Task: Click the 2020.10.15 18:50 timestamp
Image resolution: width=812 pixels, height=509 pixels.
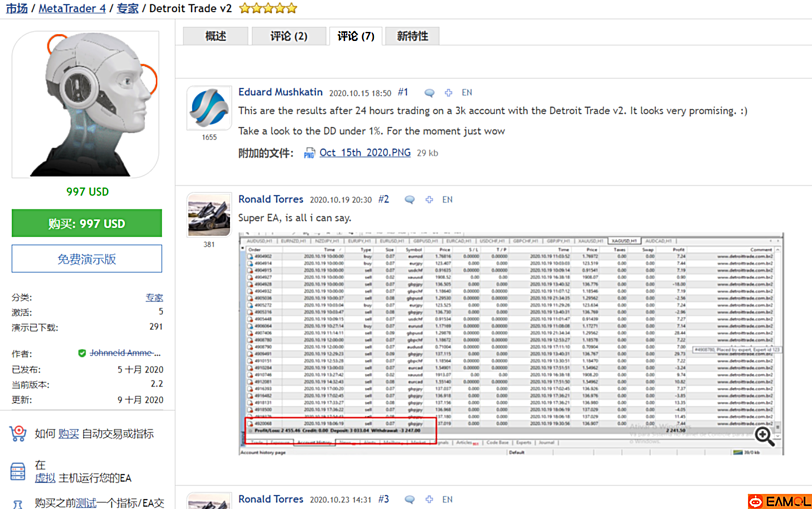Action: click(360, 93)
